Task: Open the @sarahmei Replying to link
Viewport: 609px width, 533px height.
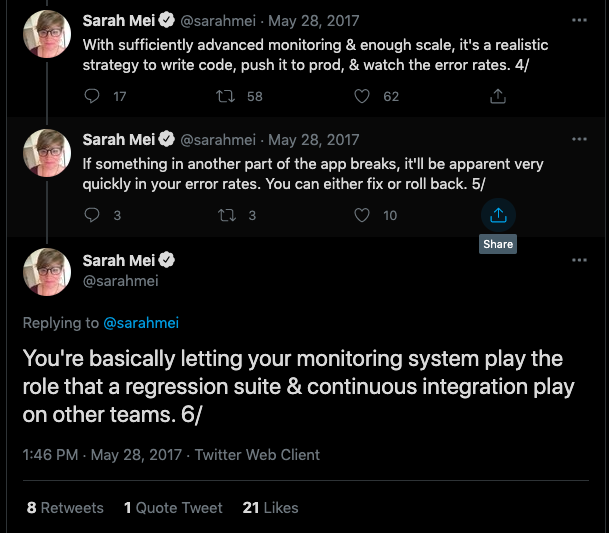Action: pos(141,323)
